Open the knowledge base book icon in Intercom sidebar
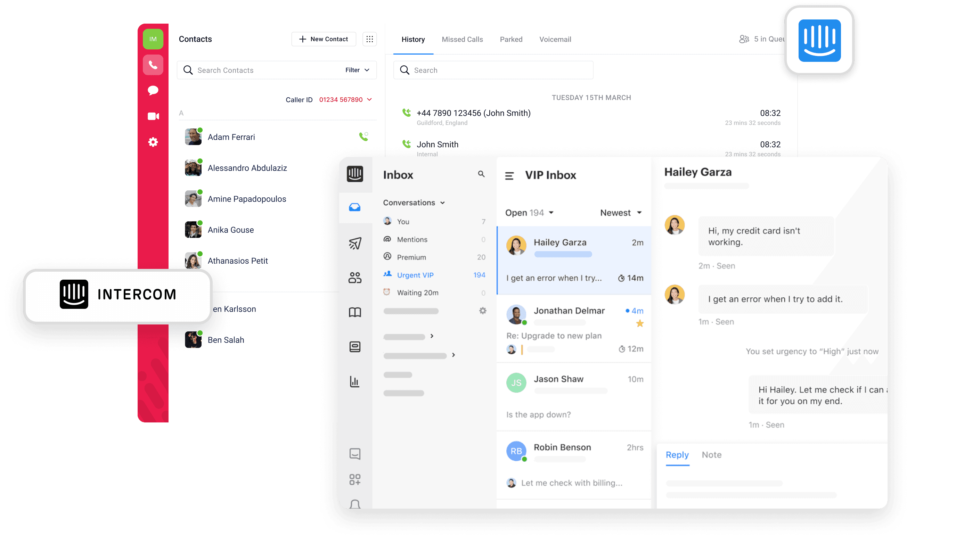Viewport: 956px width, 560px height. pyautogui.click(x=355, y=312)
